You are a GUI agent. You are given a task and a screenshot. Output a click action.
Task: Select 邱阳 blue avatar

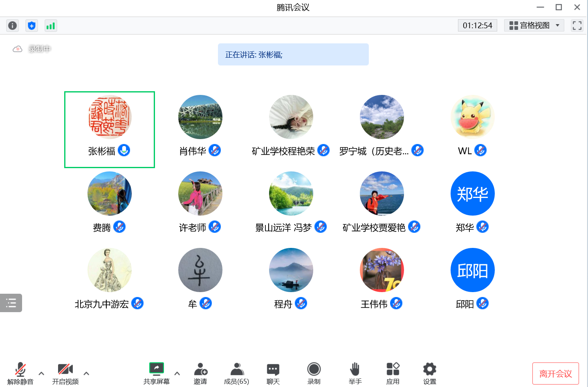tap(473, 270)
